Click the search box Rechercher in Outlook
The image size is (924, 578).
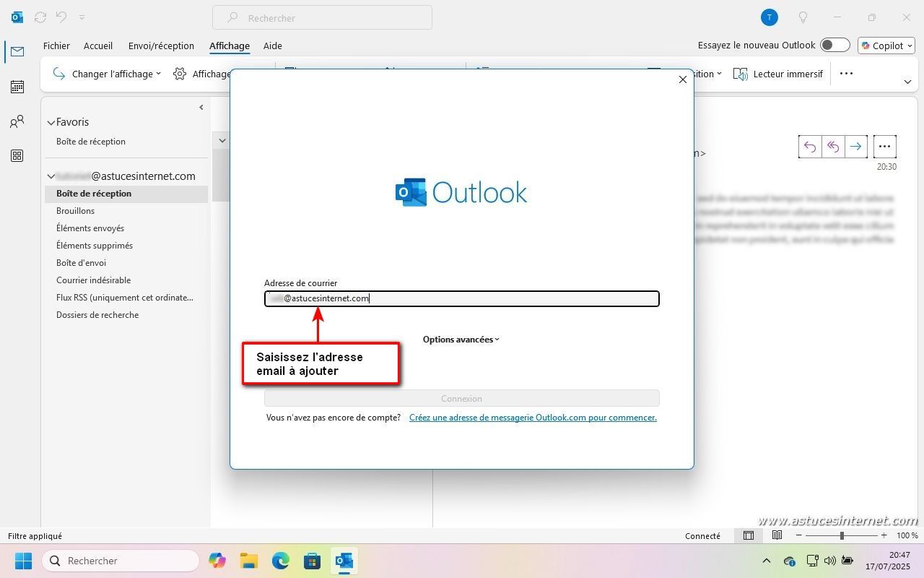pos(322,17)
